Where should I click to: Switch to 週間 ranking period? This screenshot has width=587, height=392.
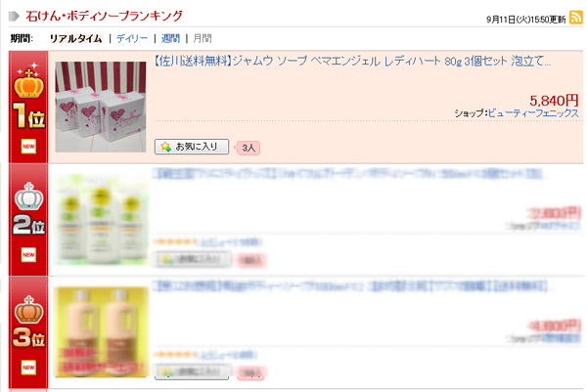coord(170,38)
